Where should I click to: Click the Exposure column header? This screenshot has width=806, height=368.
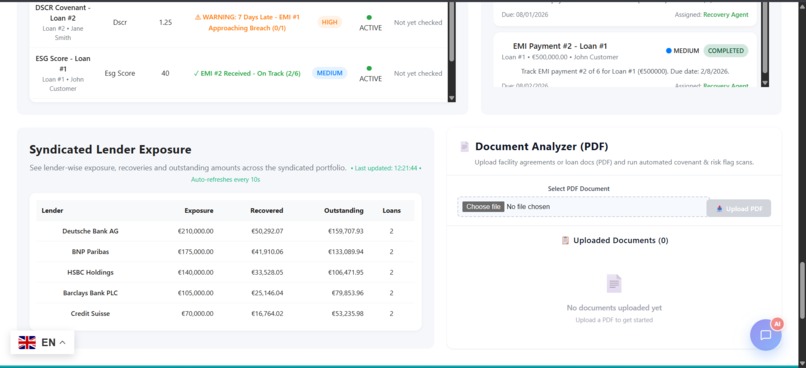coord(199,211)
